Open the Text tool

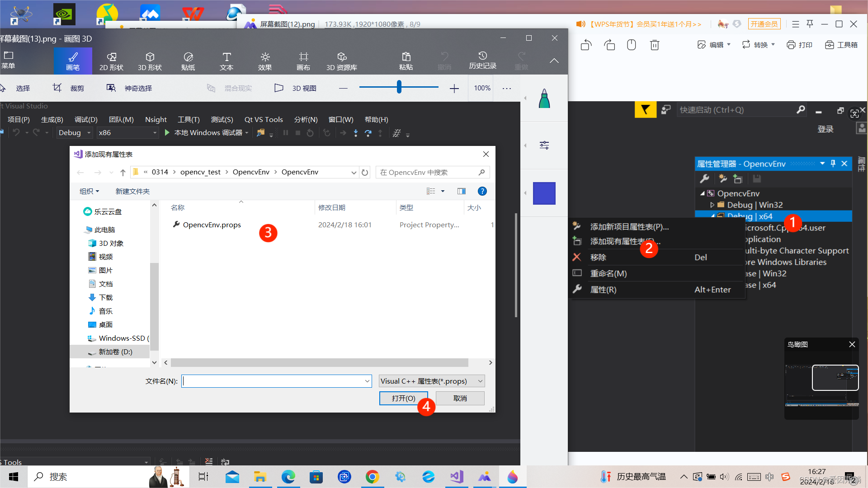pos(226,61)
